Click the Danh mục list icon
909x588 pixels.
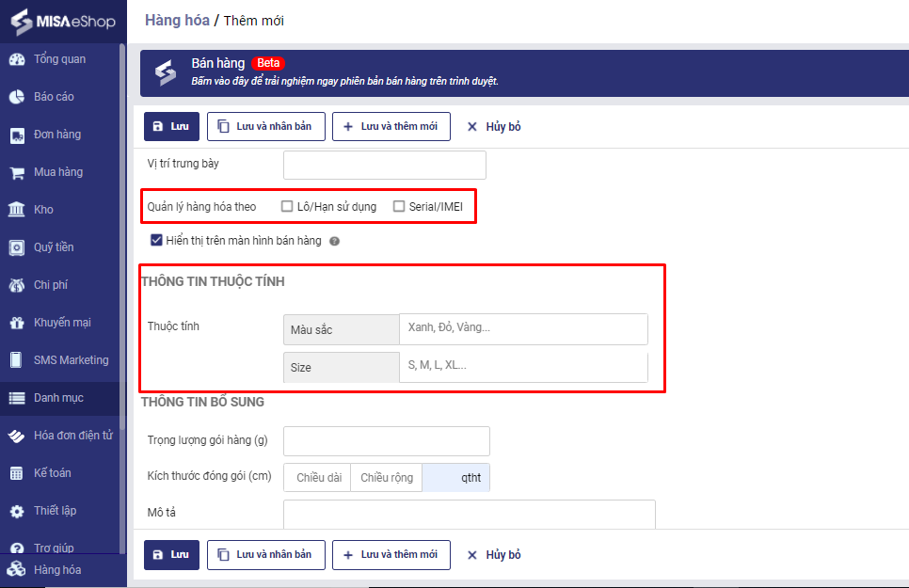[x=17, y=398]
